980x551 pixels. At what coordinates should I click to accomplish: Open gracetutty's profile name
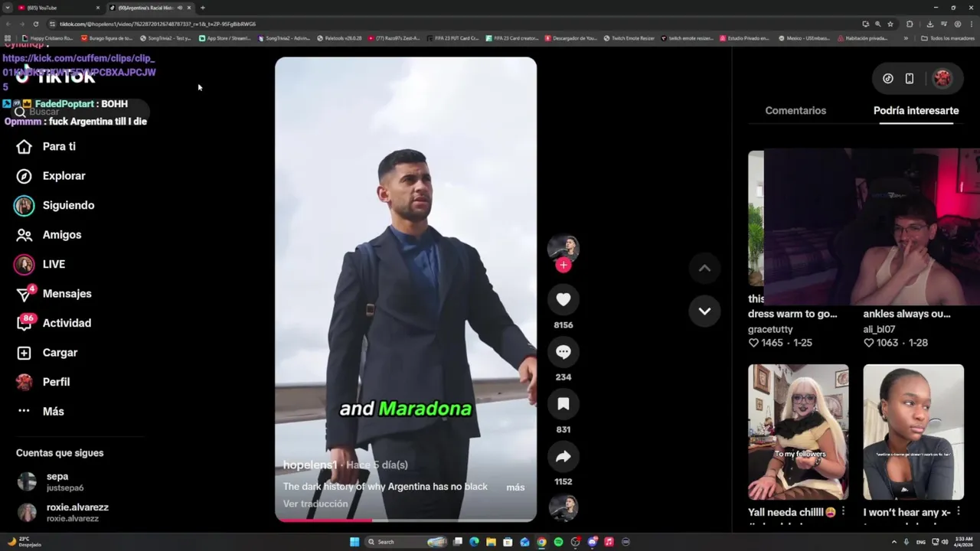(x=770, y=329)
